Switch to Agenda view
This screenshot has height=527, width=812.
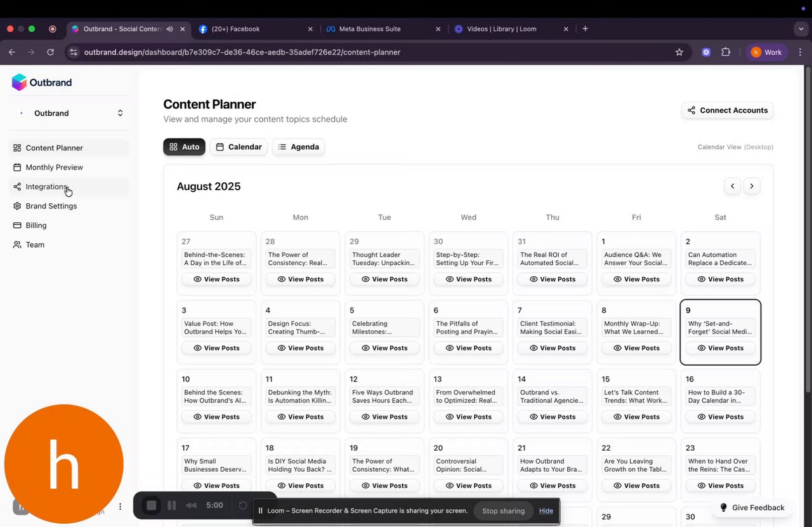pos(298,147)
